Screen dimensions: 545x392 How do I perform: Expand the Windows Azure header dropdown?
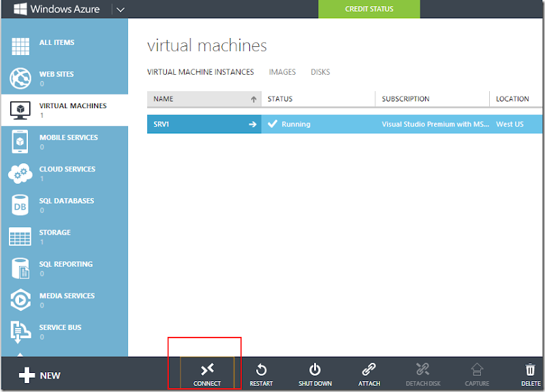point(121,10)
